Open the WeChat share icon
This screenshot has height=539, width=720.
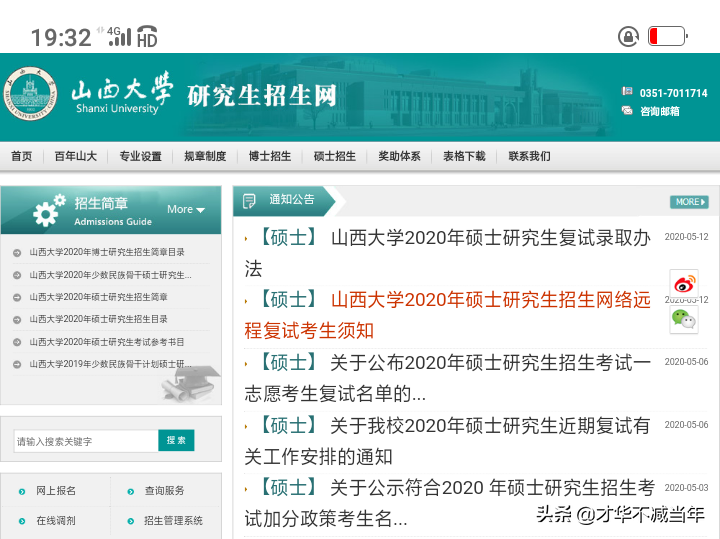click(684, 319)
